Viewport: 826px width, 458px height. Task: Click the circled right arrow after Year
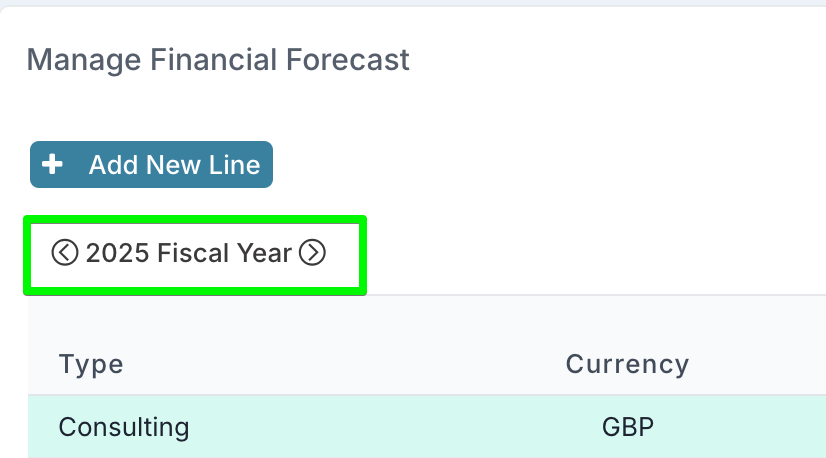coord(312,252)
